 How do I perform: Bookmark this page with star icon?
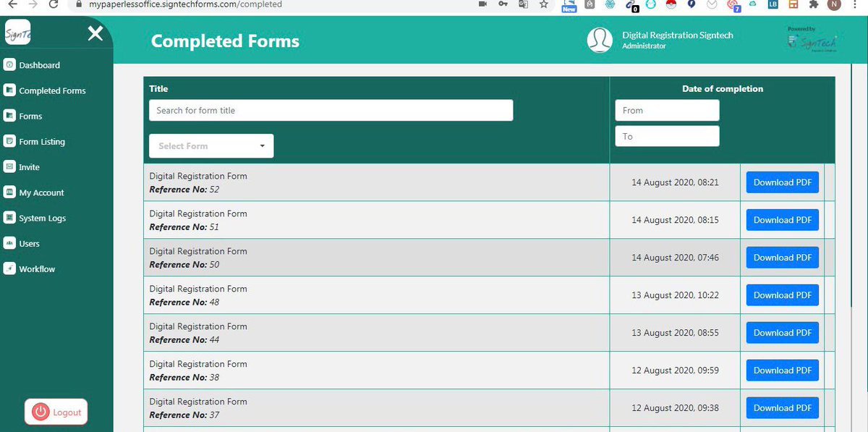pos(544,4)
